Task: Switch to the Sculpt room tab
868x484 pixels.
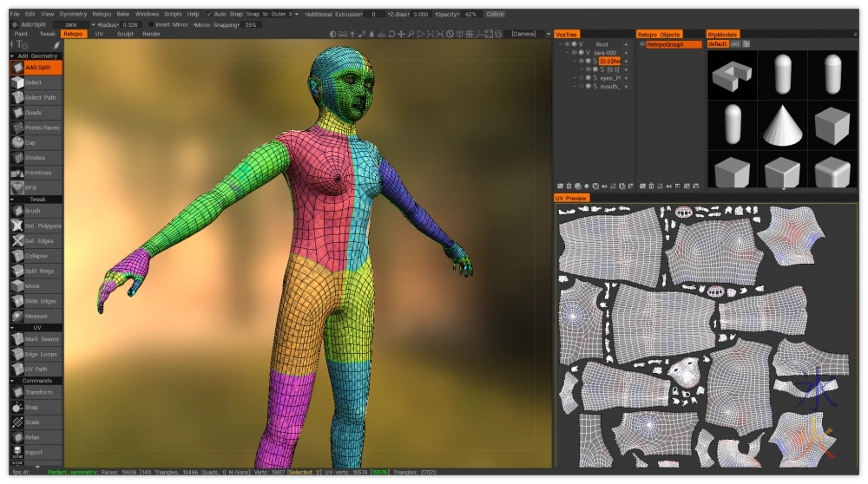Action: coord(125,34)
